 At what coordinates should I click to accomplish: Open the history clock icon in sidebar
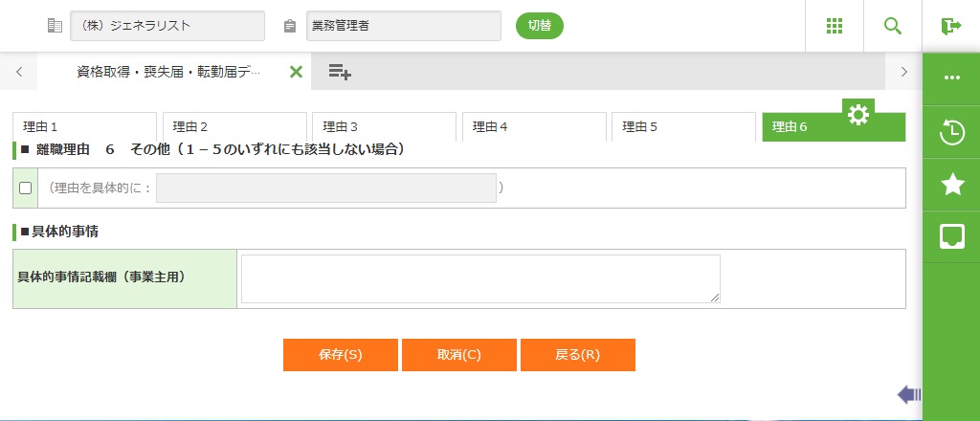point(951,133)
